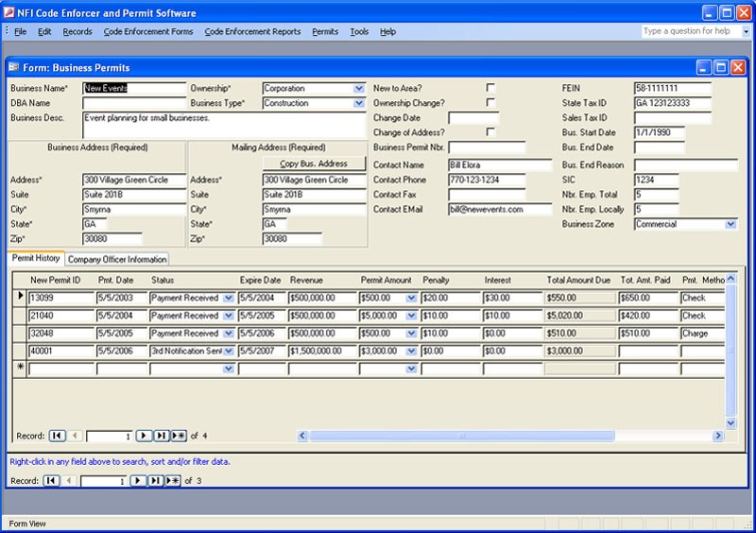The width and height of the screenshot is (756, 533).
Task: Click Revenue cell $1,500,000.00
Action: [x=322, y=352]
